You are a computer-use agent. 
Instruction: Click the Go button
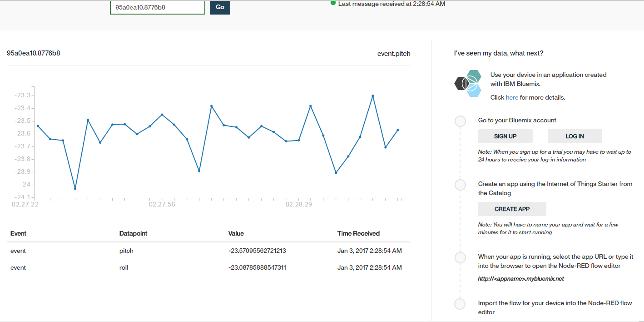(220, 7)
